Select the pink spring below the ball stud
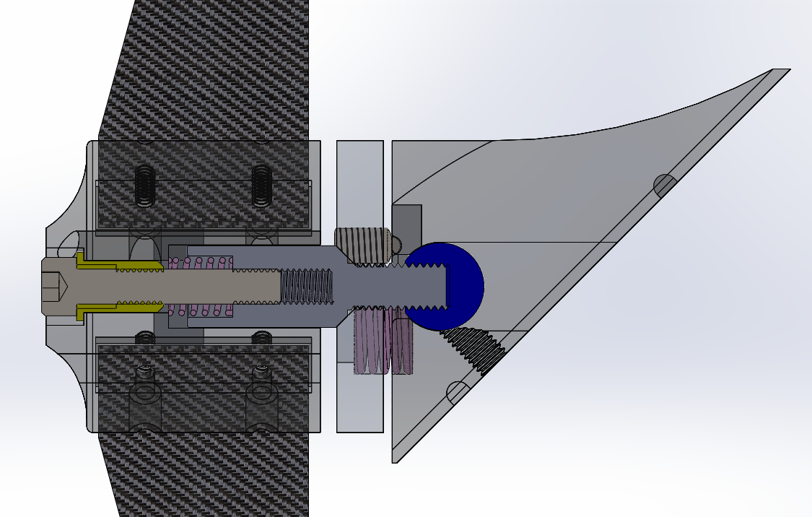Viewport: 812px width, 517px height. [383, 339]
